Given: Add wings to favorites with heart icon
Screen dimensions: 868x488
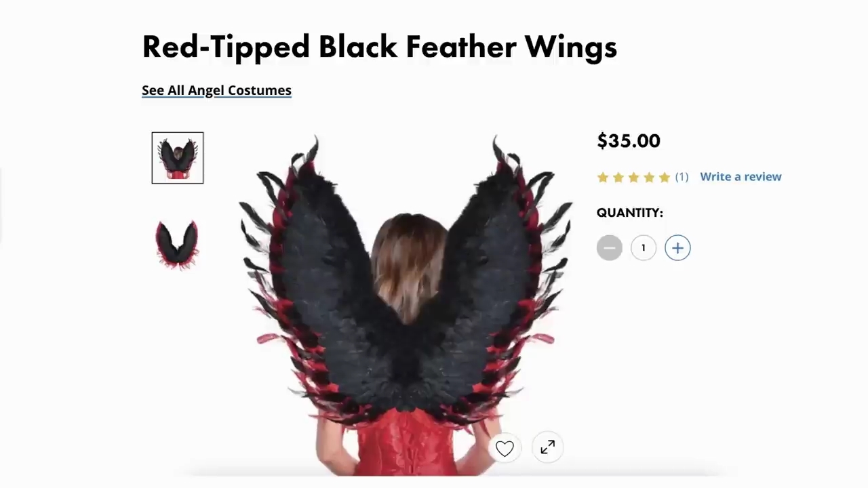Looking at the screenshot, I should coord(505,448).
